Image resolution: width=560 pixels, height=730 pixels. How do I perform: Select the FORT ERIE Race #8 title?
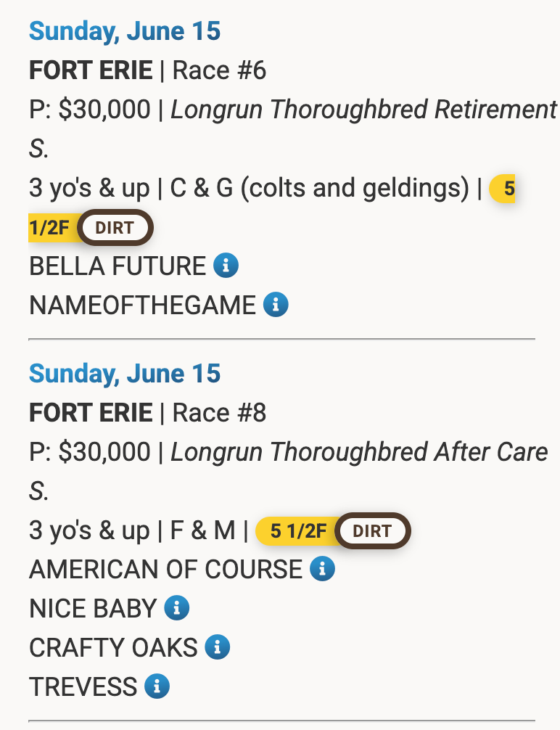point(147,412)
